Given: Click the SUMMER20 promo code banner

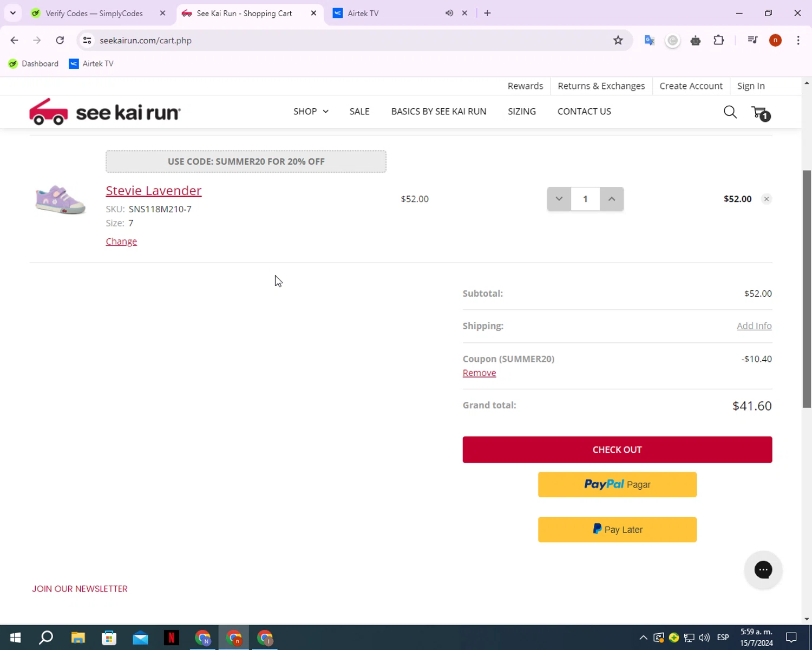Looking at the screenshot, I should (x=246, y=161).
